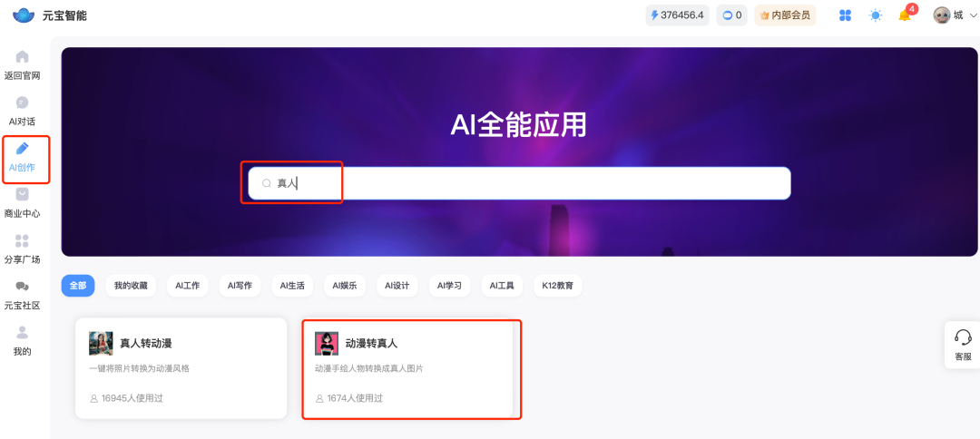The height and width of the screenshot is (439, 980).
Task: Open 商业中心 in the sidebar
Action: pos(23,195)
